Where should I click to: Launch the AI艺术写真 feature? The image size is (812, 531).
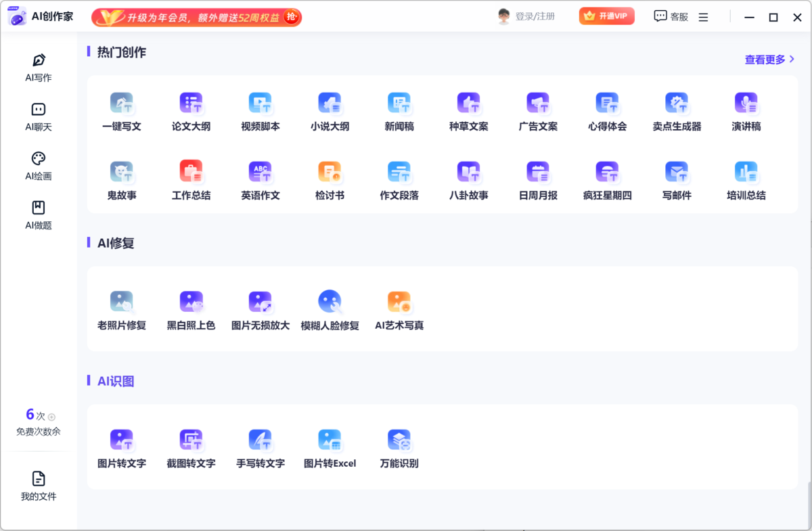pyautogui.click(x=399, y=308)
